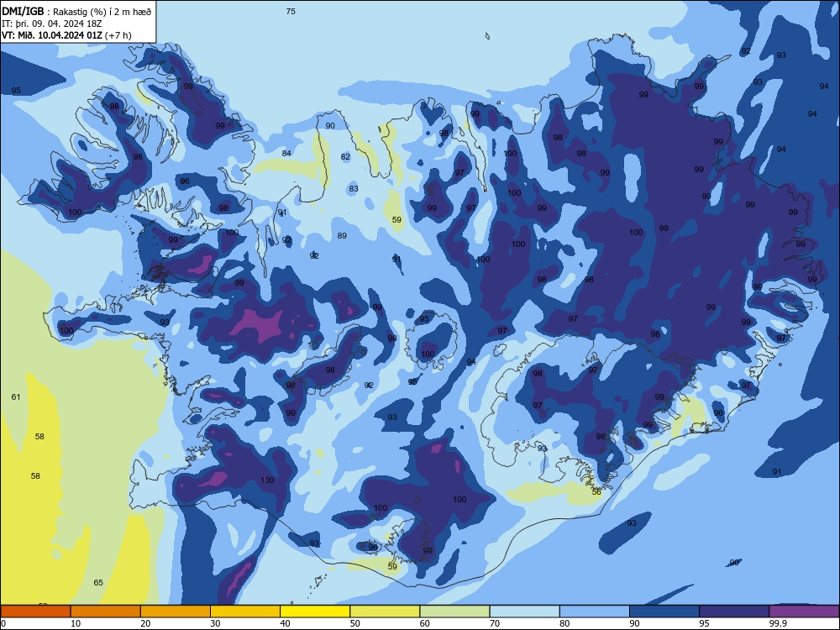The height and width of the screenshot is (630, 840).
Task: Click the legend tick label '70'
Action: pyautogui.click(x=495, y=623)
